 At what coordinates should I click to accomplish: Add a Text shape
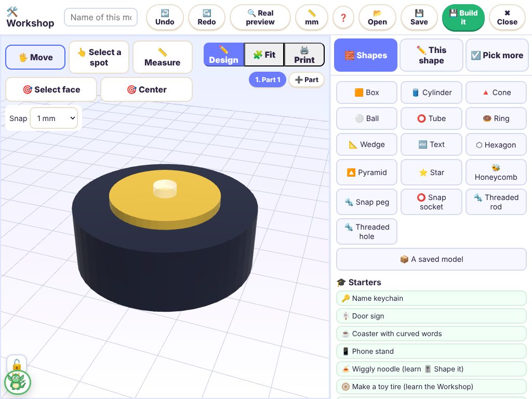(x=431, y=144)
